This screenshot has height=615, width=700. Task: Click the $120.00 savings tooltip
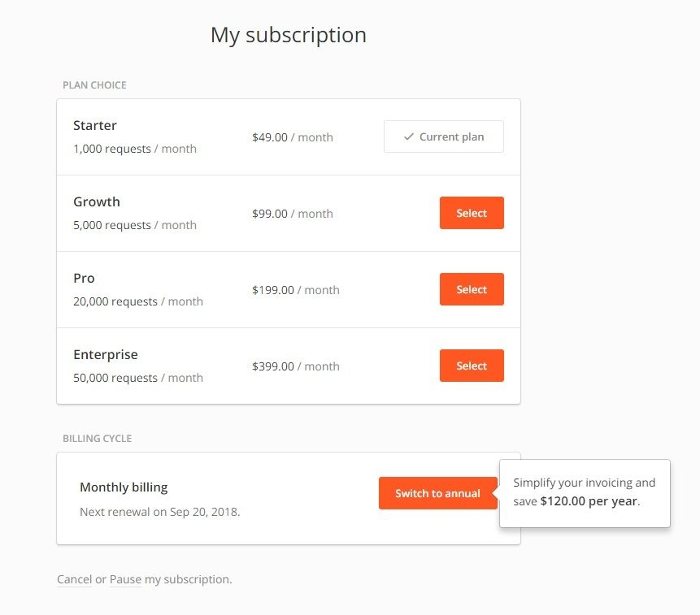tap(585, 492)
